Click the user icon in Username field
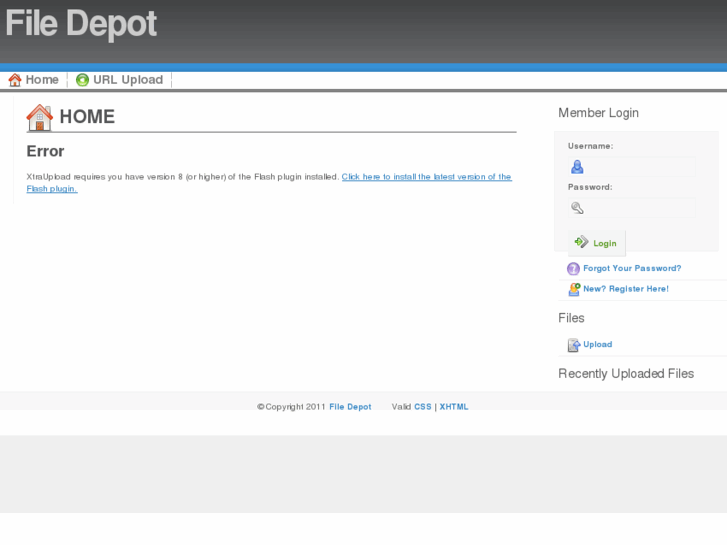The image size is (727, 545). (577, 167)
